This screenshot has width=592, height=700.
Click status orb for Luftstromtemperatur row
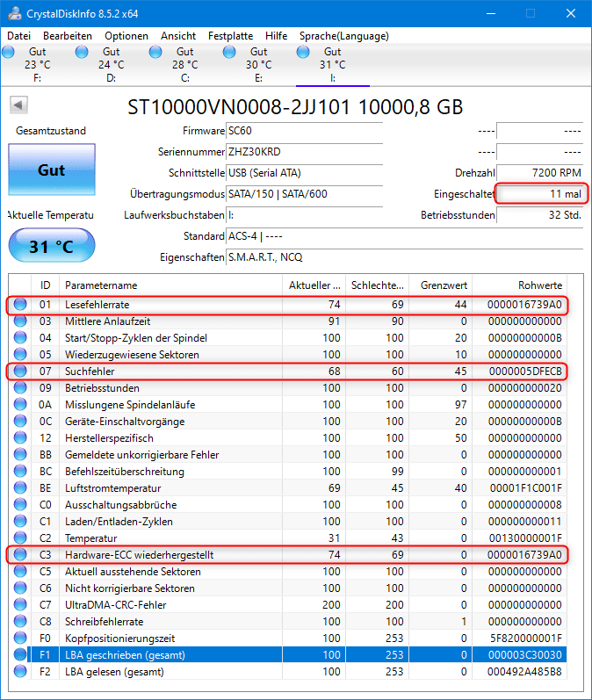pos(20,488)
